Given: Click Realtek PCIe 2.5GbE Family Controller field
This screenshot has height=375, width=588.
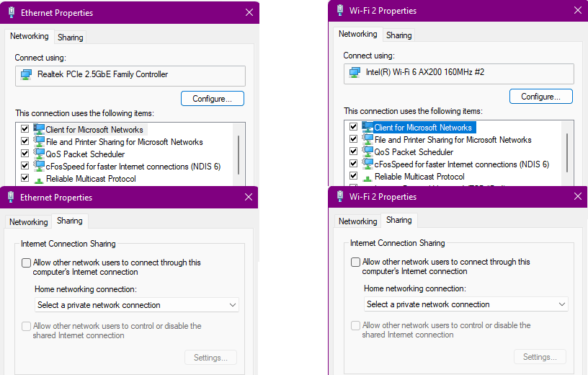Looking at the screenshot, I should point(130,76).
